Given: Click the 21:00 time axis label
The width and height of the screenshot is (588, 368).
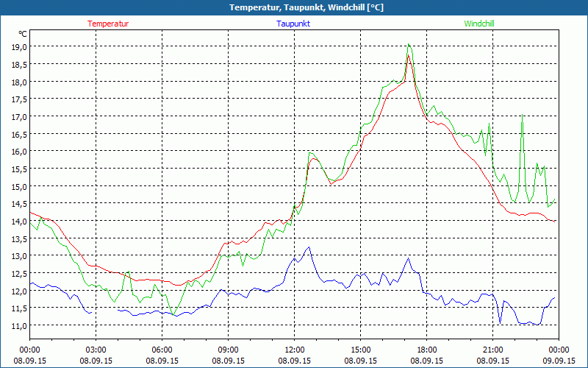Looking at the screenshot, I should click(492, 350).
